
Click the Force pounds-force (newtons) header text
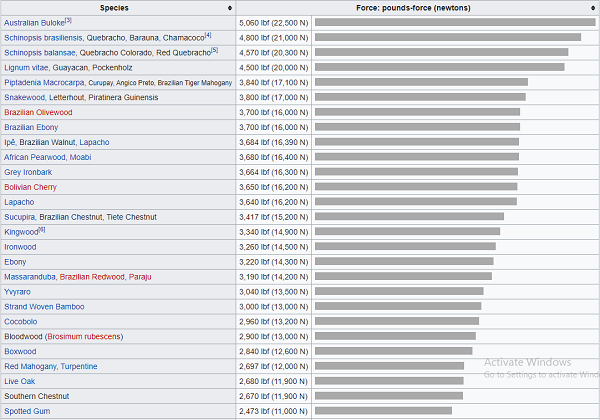pos(413,8)
